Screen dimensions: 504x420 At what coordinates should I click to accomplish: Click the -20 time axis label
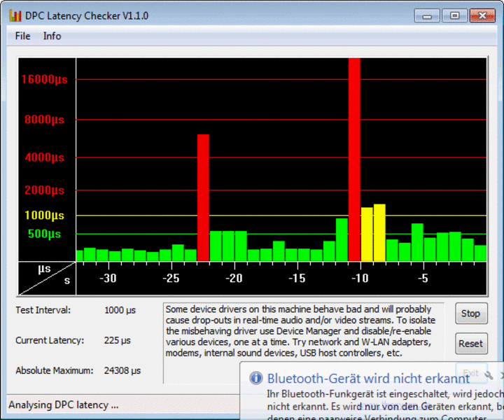[234, 278]
